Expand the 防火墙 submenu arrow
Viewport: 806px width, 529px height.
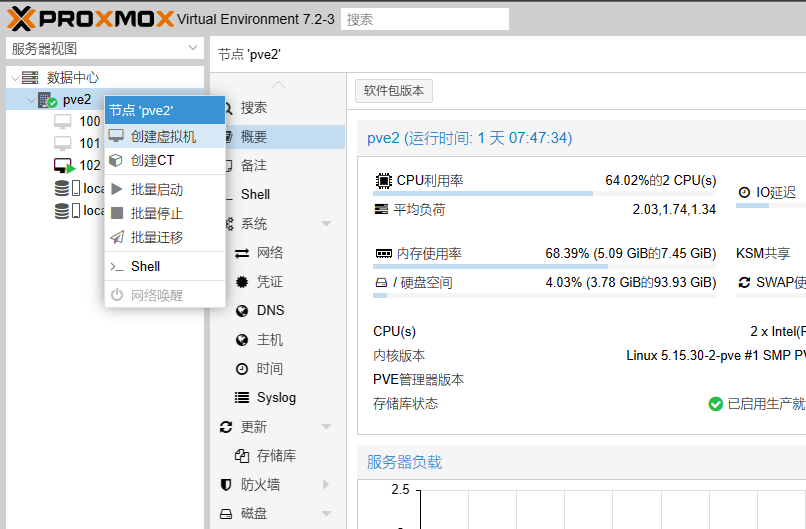coord(326,484)
